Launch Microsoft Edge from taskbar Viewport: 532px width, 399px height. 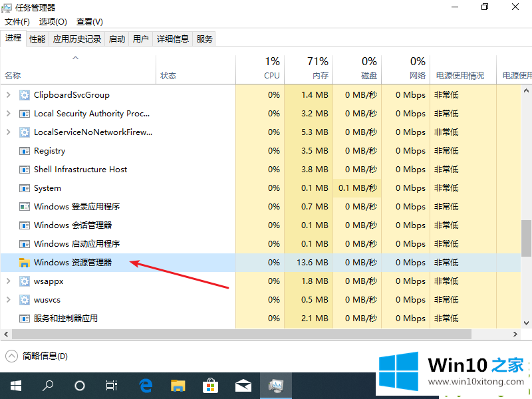pos(146,386)
